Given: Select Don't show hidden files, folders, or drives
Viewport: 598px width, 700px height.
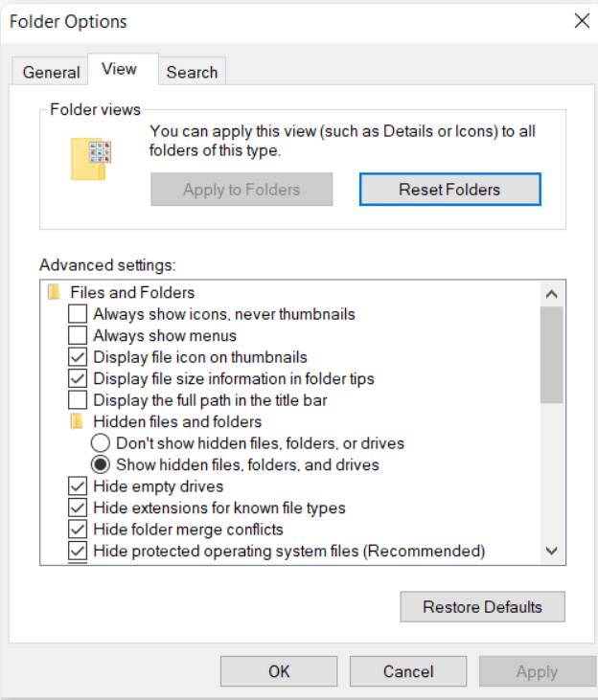Looking at the screenshot, I should coord(100,443).
